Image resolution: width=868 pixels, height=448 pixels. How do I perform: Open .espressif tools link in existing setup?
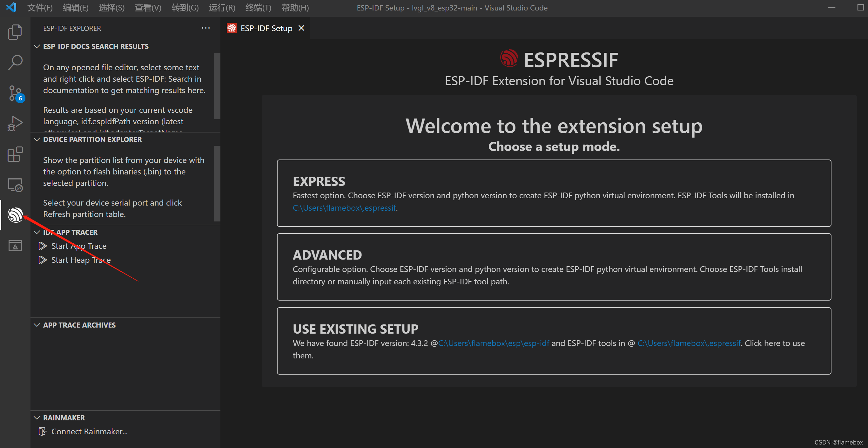click(x=689, y=343)
